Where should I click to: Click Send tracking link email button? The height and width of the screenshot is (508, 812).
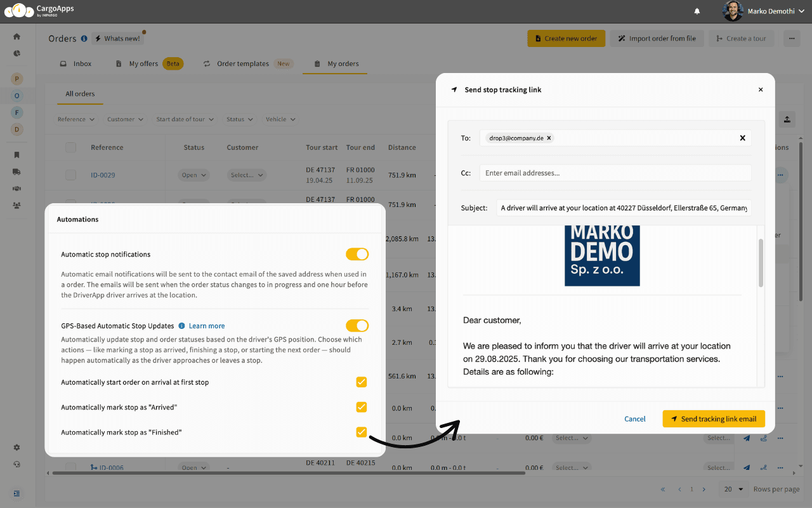pos(714,419)
